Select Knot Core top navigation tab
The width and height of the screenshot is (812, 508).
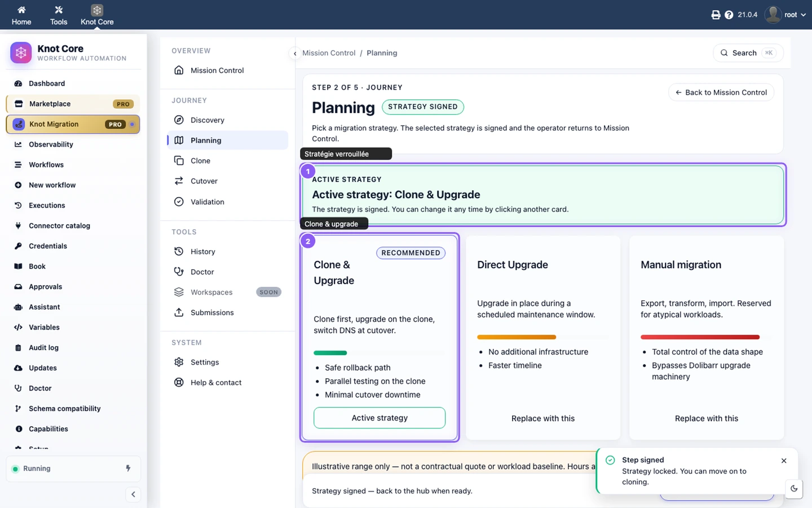[97, 15]
